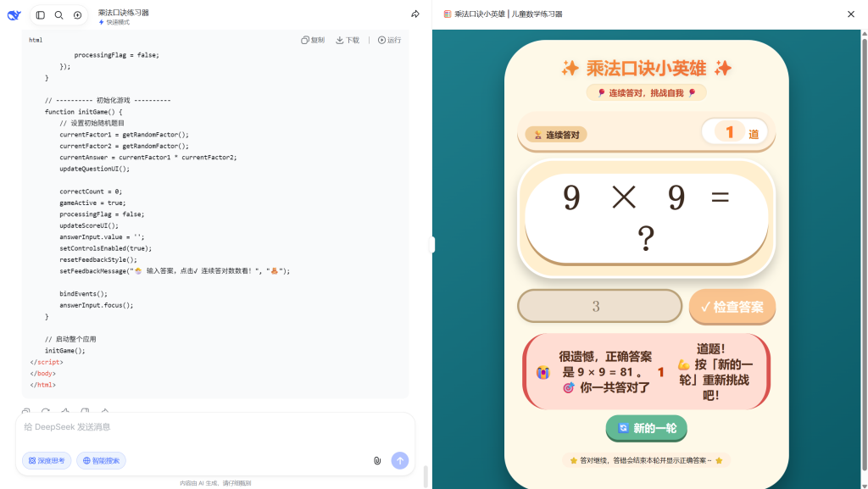Send message with the up-arrow button
Image resolution: width=868 pixels, height=489 pixels.
pyautogui.click(x=400, y=460)
